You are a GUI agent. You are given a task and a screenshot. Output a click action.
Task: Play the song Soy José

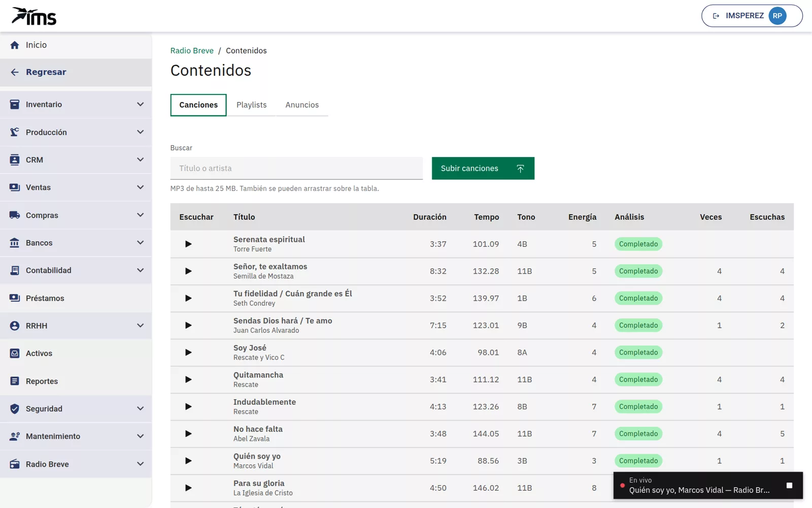point(188,353)
